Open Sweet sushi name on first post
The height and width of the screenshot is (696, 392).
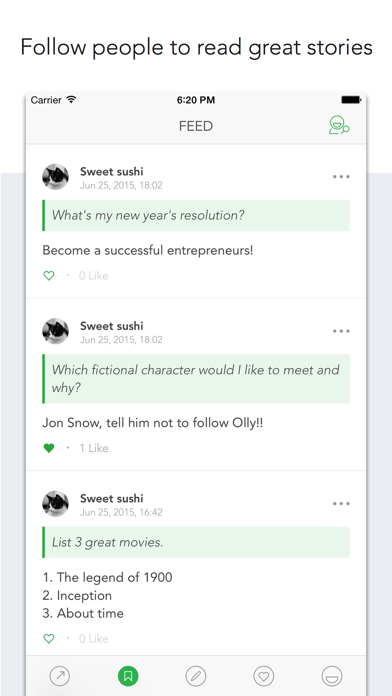pyautogui.click(x=111, y=171)
